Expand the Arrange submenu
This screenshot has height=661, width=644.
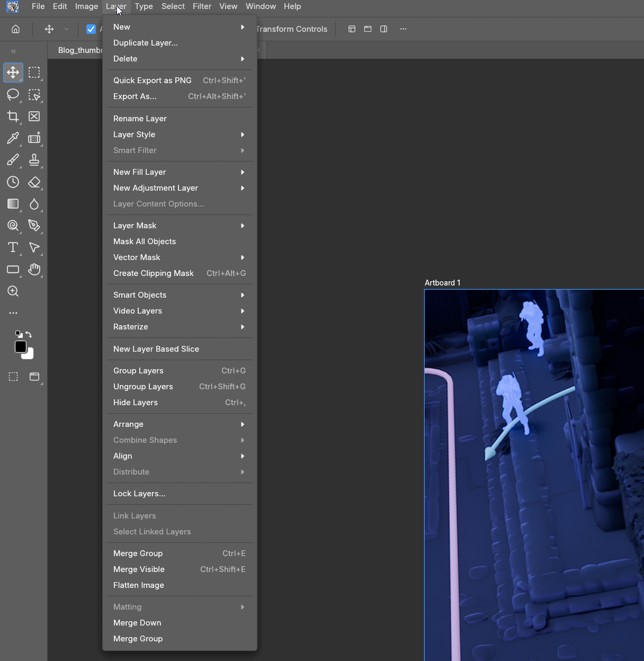pyautogui.click(x=180, y=424)
